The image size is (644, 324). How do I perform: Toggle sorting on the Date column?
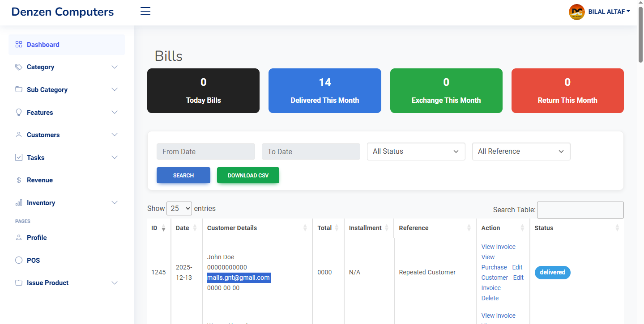[x=196, y=228]
